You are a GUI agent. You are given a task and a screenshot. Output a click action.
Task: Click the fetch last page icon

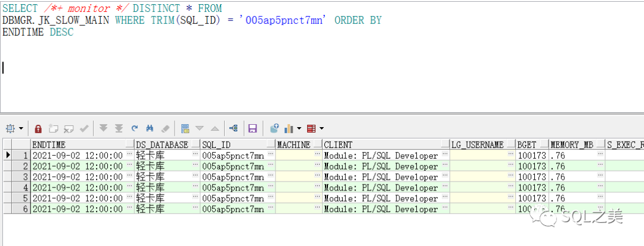click(119, 129)
